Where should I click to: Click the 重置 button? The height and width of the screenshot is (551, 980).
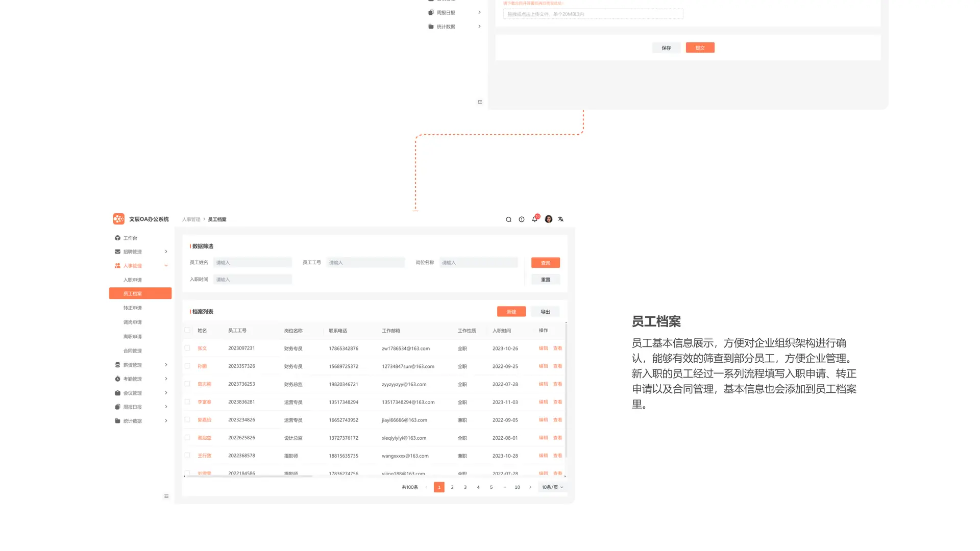click(546, 280)
